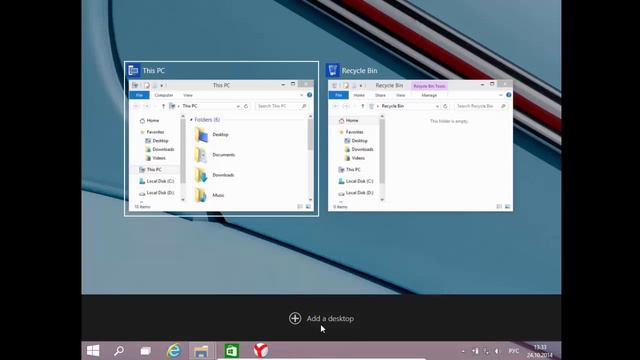Switch to large icons view in This PC
The height and width of the screenshot is (360, 640).
[x=308, y=207]
